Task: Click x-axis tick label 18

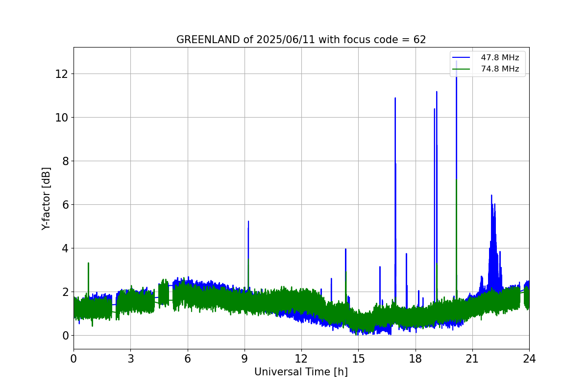Action: pos(416,358)
